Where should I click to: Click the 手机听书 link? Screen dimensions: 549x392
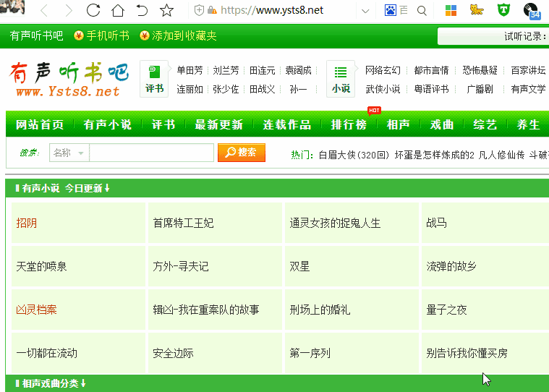[x=102, y=35]
